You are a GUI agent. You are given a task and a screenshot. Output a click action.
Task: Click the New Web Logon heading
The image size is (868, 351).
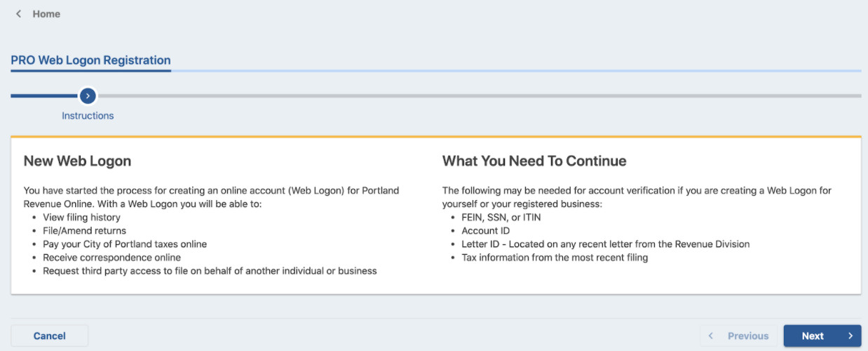pos(77,161)
